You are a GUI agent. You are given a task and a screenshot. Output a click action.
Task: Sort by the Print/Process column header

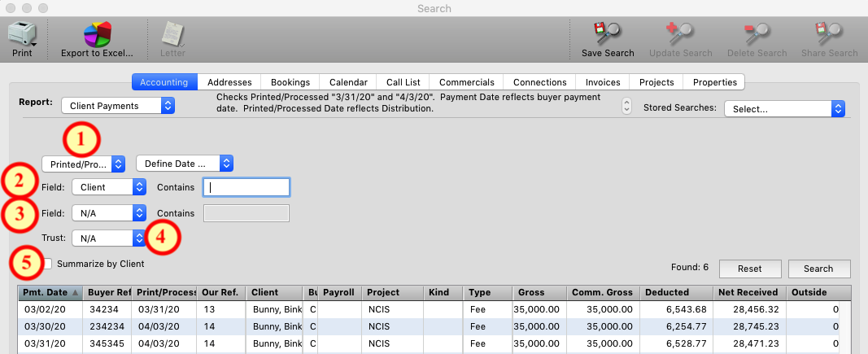click(165, 292)
